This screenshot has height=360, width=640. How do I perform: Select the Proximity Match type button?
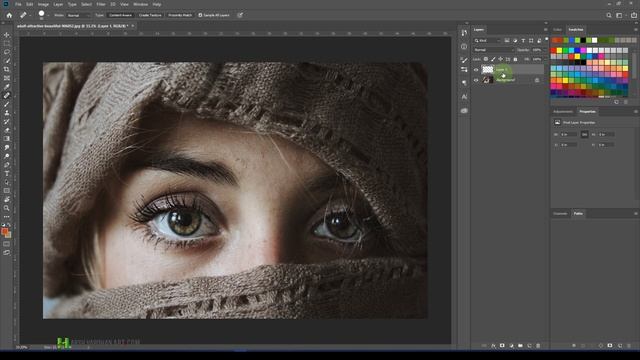coord(180,15)
